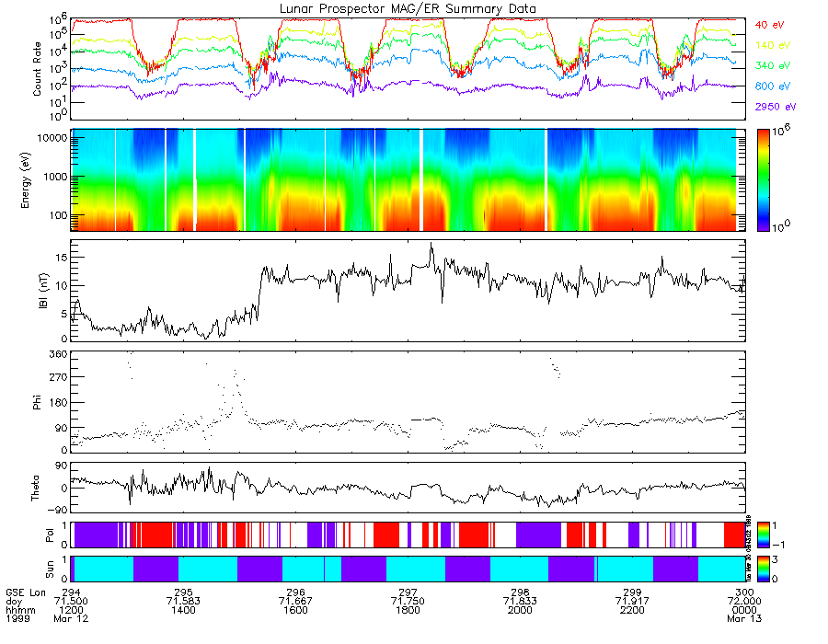Click the GSE longitude '300' label
This screenshot has width=828, height=644.
[744, 592]
